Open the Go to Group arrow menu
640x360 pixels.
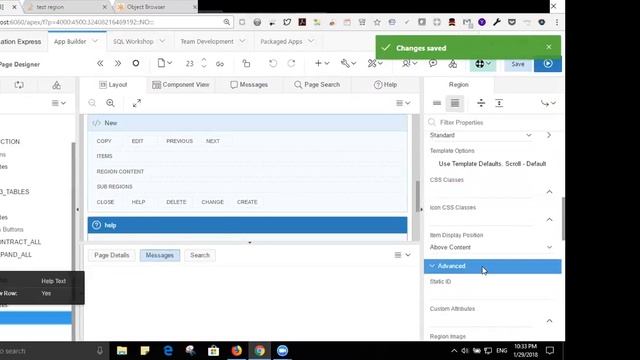click(x=548, y=103)
